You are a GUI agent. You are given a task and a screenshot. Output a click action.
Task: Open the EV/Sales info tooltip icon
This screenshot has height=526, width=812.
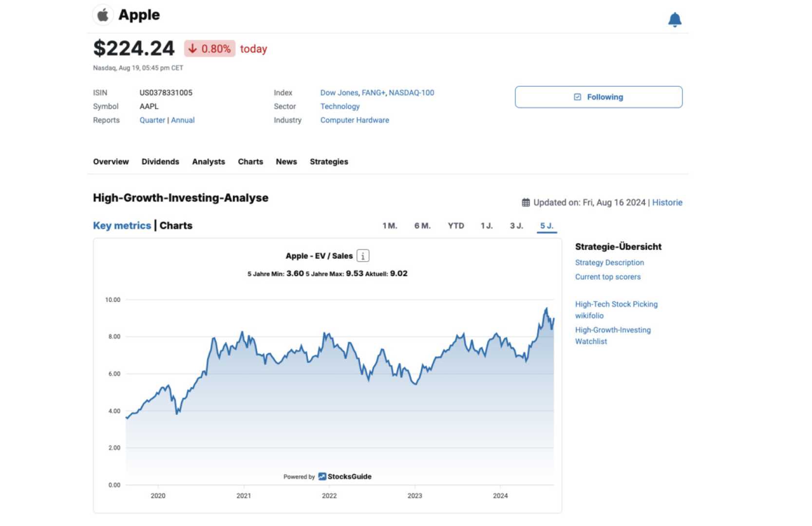click(x=362, y=255)
